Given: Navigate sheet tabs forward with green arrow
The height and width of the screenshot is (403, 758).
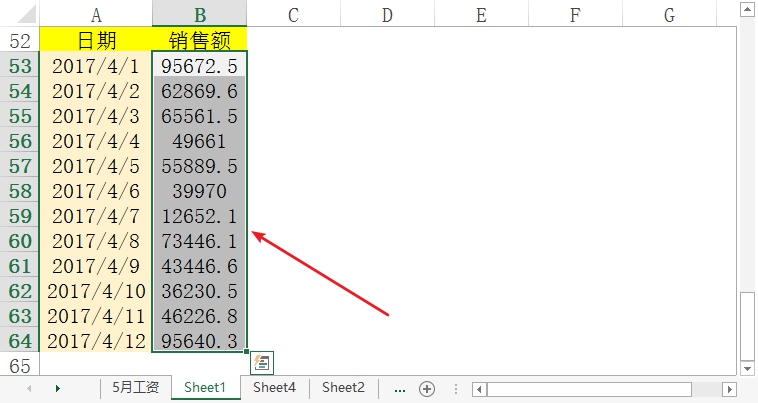Looking at the screenshot, I should tap(58, 389).
